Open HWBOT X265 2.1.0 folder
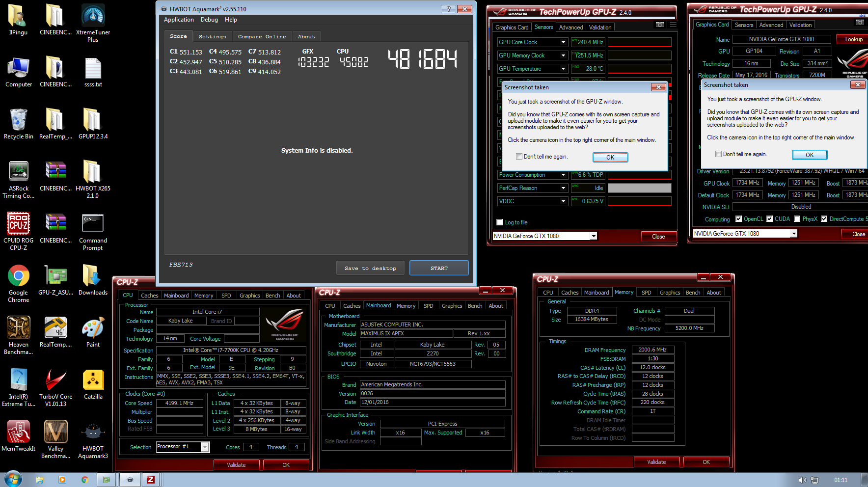The width and height of the screenshot is (868, 487). (x=93, y=180)
